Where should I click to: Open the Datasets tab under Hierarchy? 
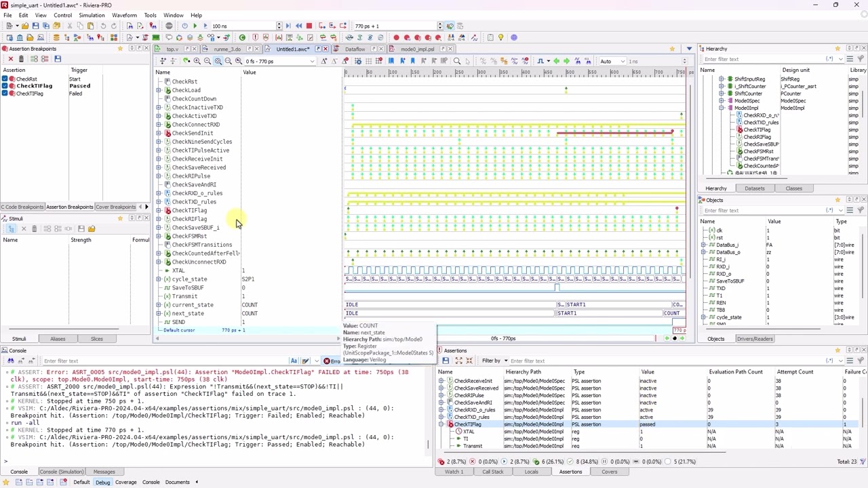tap(754, 188)
